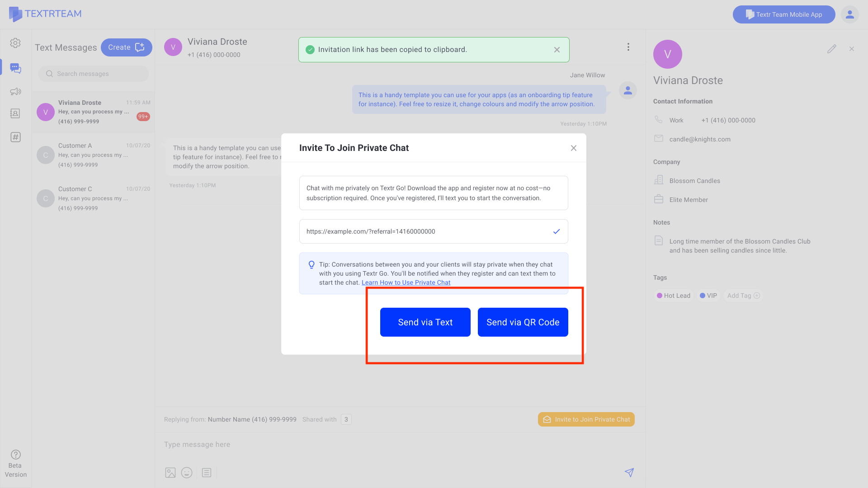Open the user profile avatar menu
Viewport: 868px width, 488px height.
point(849,14)
